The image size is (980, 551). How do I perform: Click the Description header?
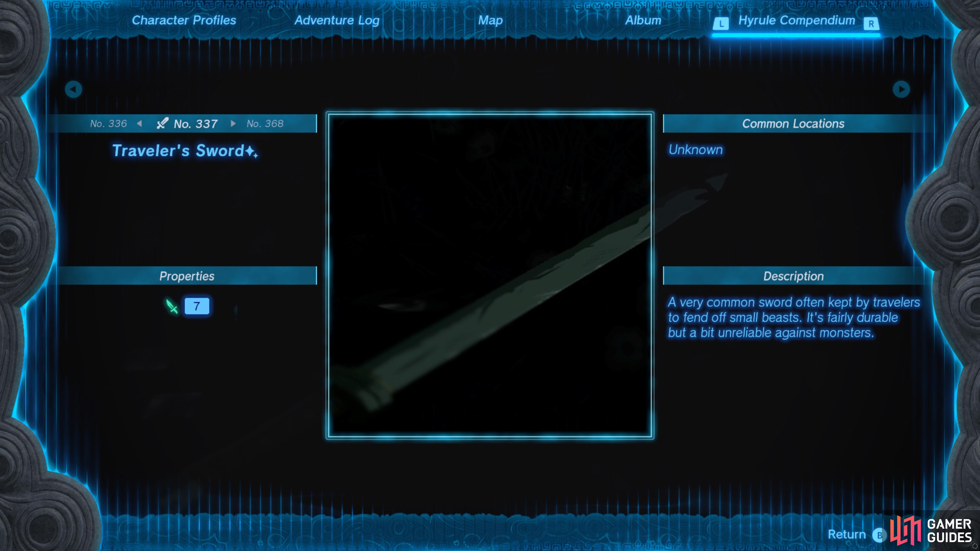pyautogui.click(x=793, y=276)
